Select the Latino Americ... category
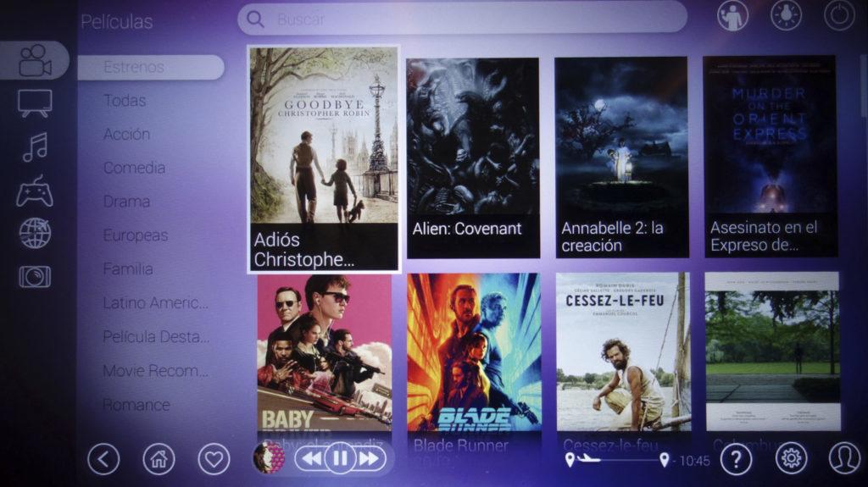This screenshot has width=868, height=487. 156,302
